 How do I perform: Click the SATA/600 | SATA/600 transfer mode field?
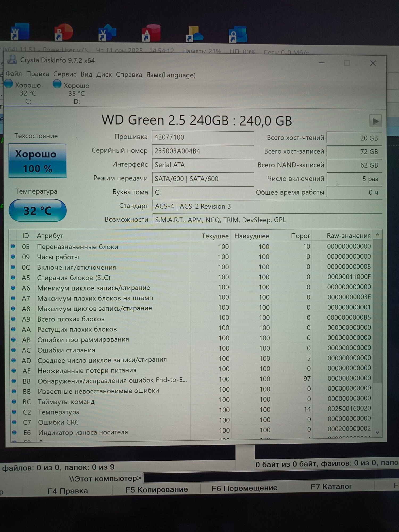click(x=203, y=179)
